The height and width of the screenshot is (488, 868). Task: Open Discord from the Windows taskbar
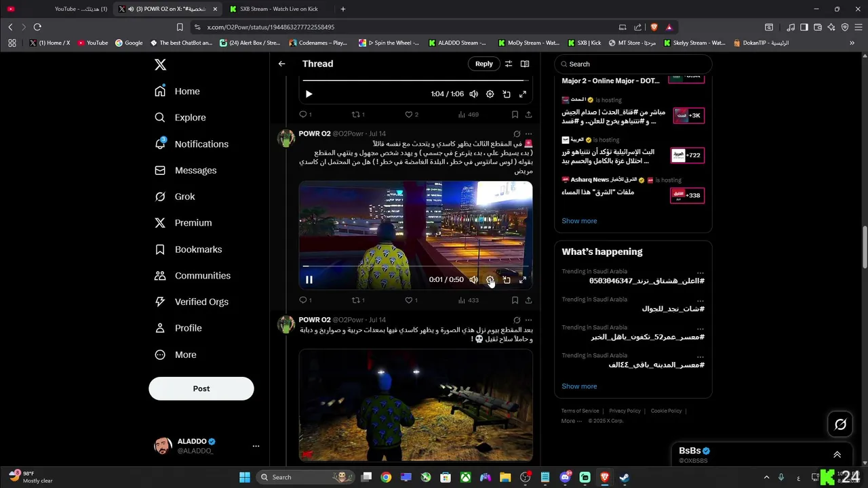click(x=565, y=477)
